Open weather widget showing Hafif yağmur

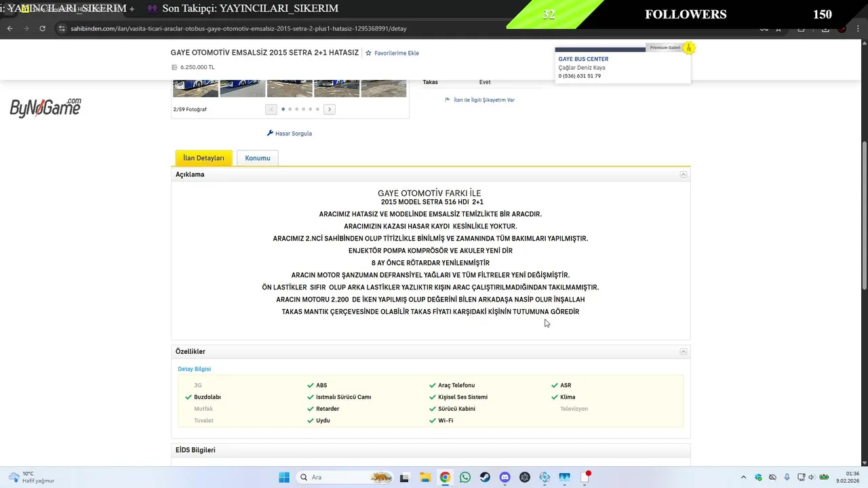(31, 477)
